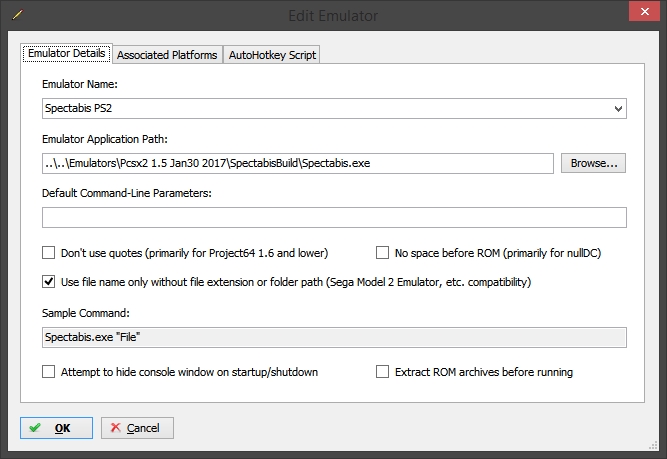Click the Emulator Application Path field
The width and height of the screenshot is (667, 459).
tap(298, 163)
